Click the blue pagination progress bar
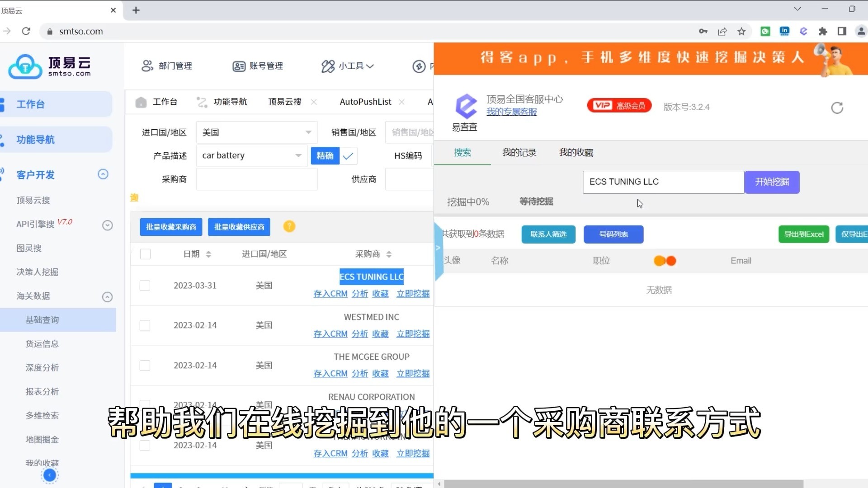The image size is (868, 488). 282,476
